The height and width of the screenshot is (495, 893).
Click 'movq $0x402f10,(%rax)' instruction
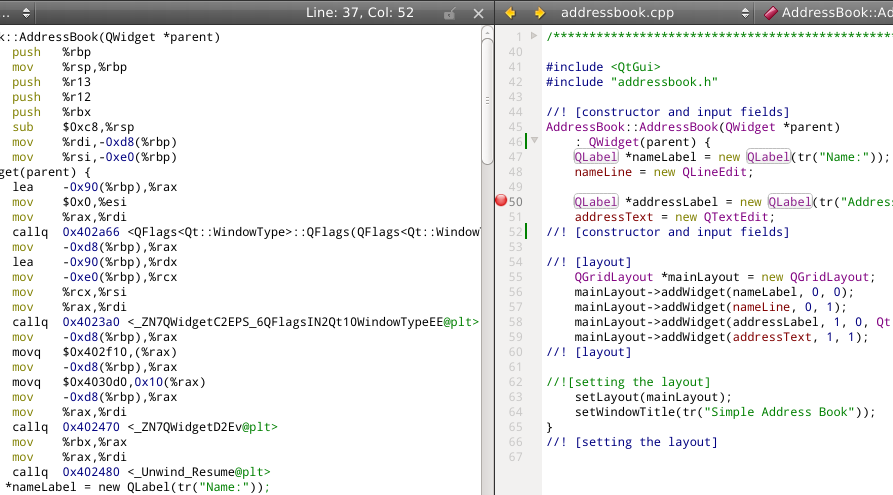pyautogui.click(x=95, y=352)
